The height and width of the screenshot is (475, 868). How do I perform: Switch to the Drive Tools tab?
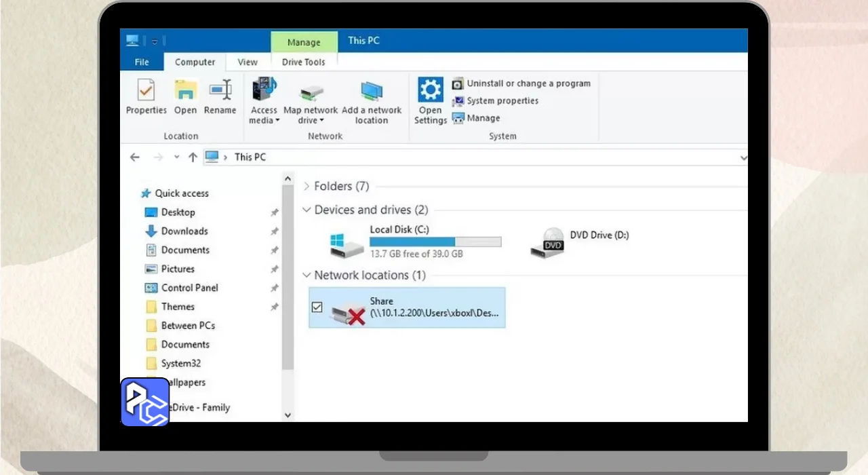pyautogui.click(x=304, y=62)
